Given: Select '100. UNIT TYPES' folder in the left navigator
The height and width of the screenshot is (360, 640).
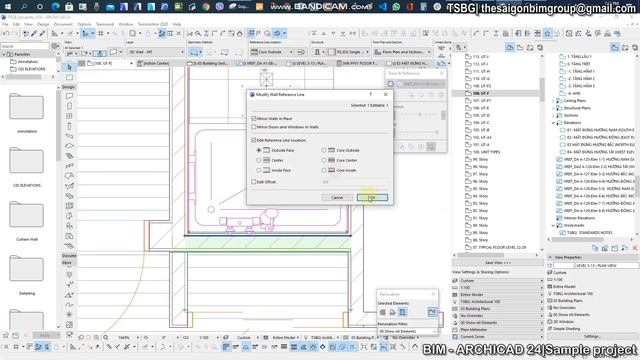Looking at the screenshot, I should [x=486, y=152].
